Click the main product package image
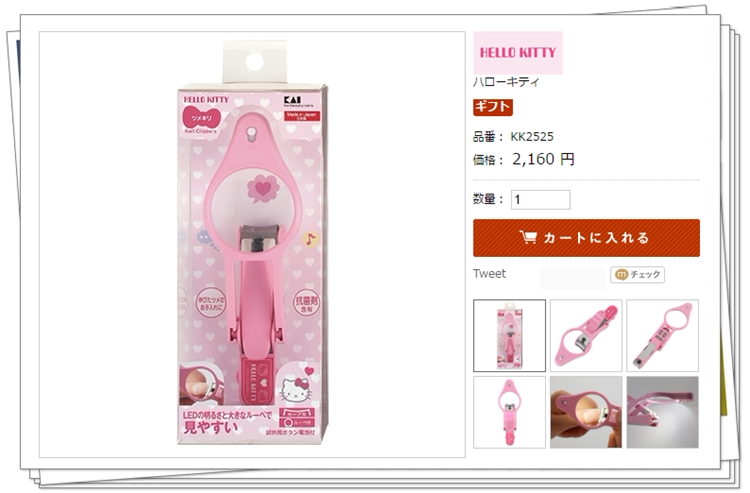The width and height of the screenshot is (750, 493). click(x=253, y=243)
